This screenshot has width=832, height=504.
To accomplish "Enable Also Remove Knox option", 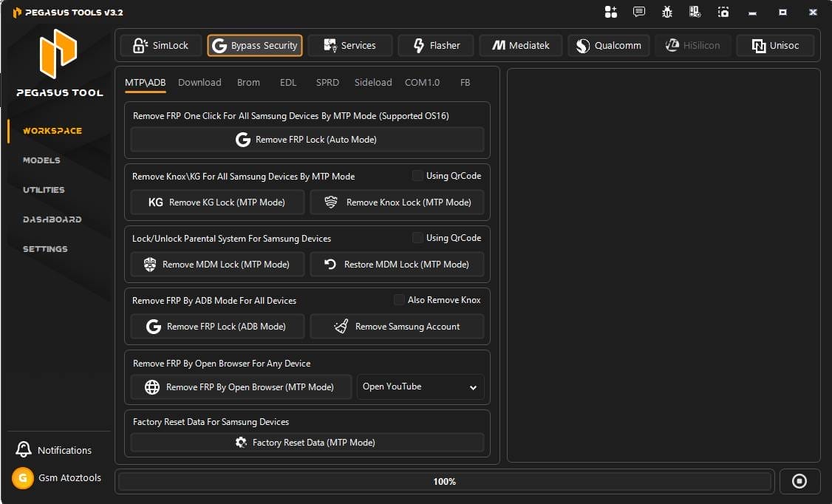I will pos(399,300).
